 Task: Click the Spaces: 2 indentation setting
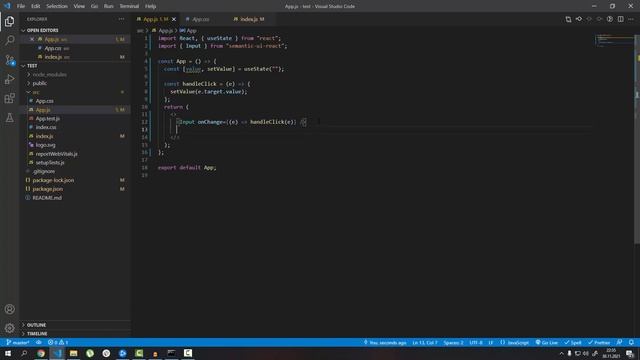pos(453,342)
